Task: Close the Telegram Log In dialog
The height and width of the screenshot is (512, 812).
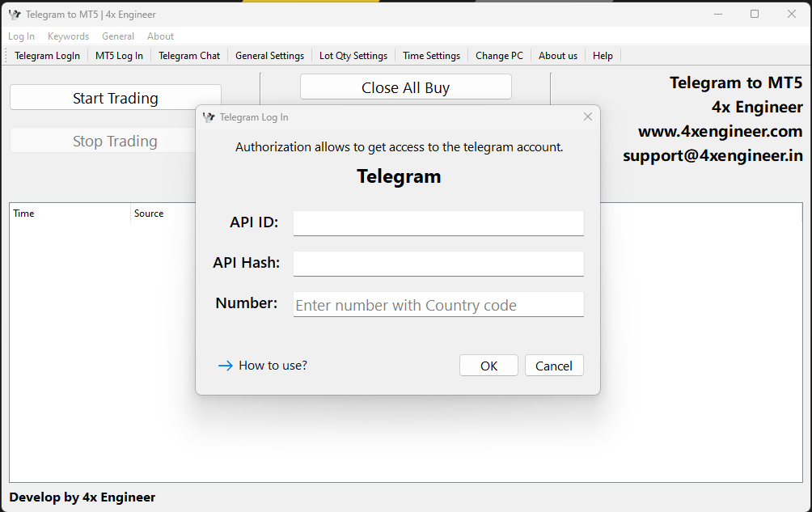Action: coord(588,116)
